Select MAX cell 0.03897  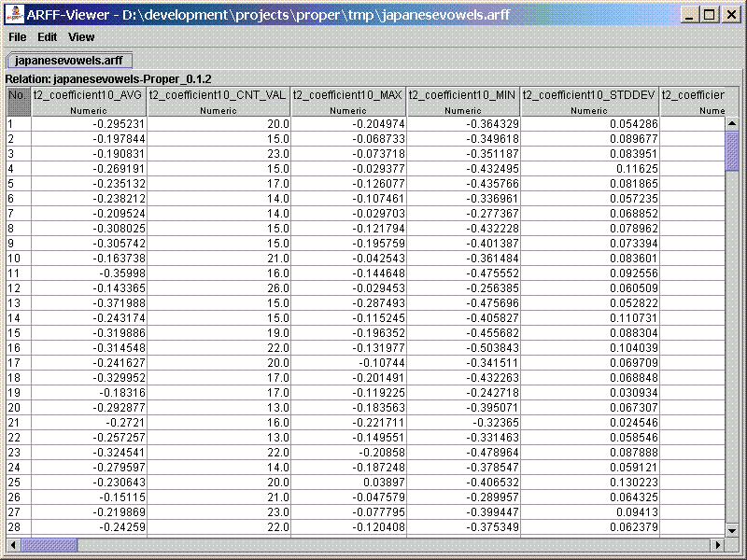(348, 483)
